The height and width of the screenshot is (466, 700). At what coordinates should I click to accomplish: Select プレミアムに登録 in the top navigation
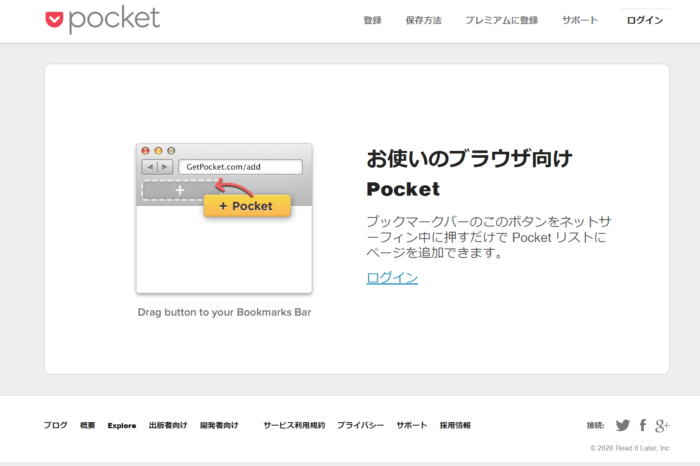501,20
